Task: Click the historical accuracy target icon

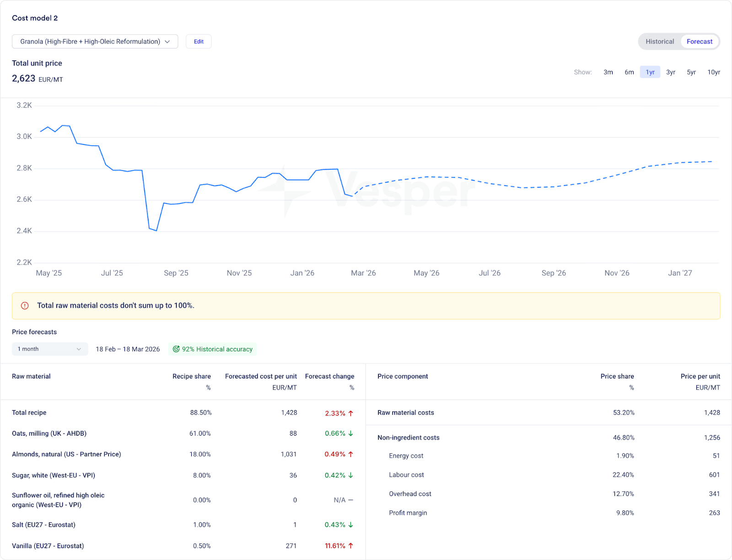Action: (x=176, y=349)
